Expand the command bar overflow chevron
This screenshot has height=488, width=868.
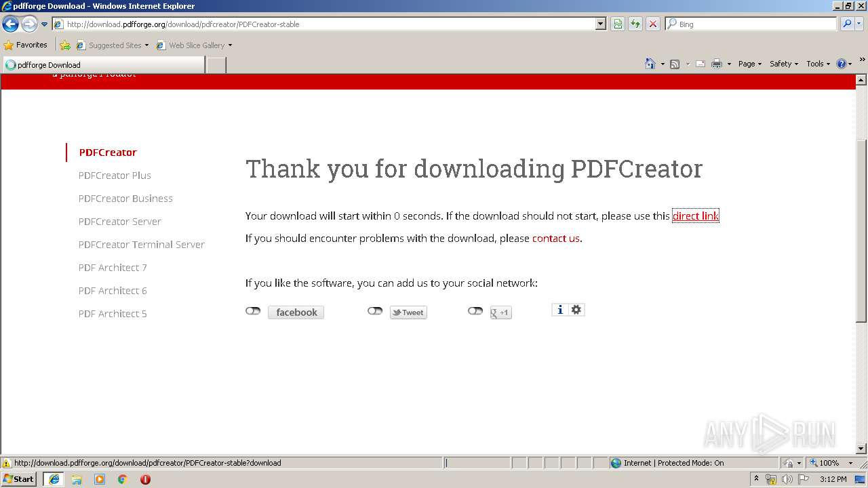(863, 60)
